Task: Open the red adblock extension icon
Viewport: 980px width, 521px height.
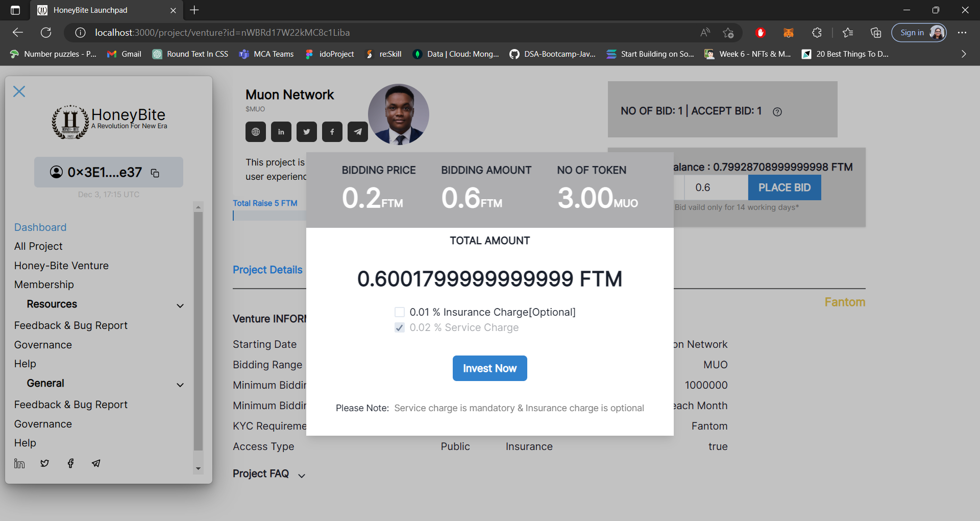Action: (761, 33)
